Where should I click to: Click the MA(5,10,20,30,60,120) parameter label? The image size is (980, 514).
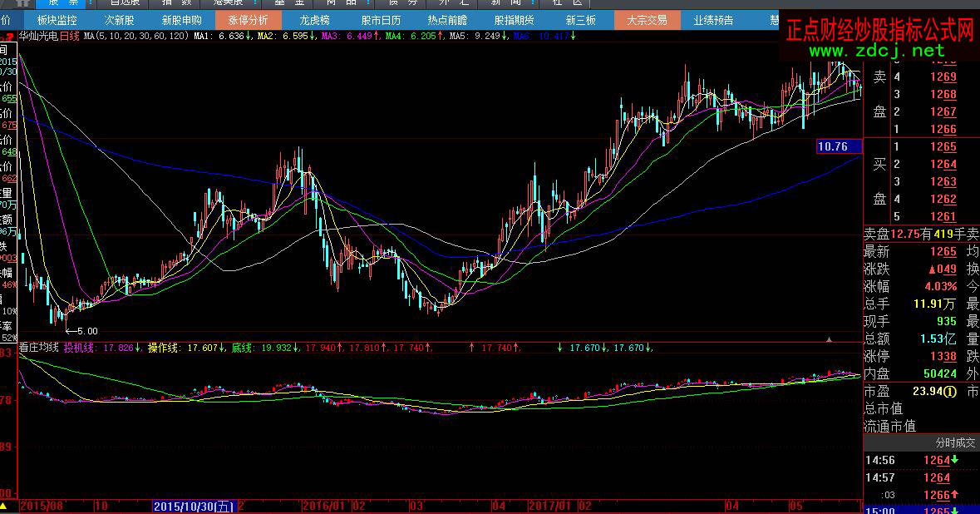tap(136, 37)
